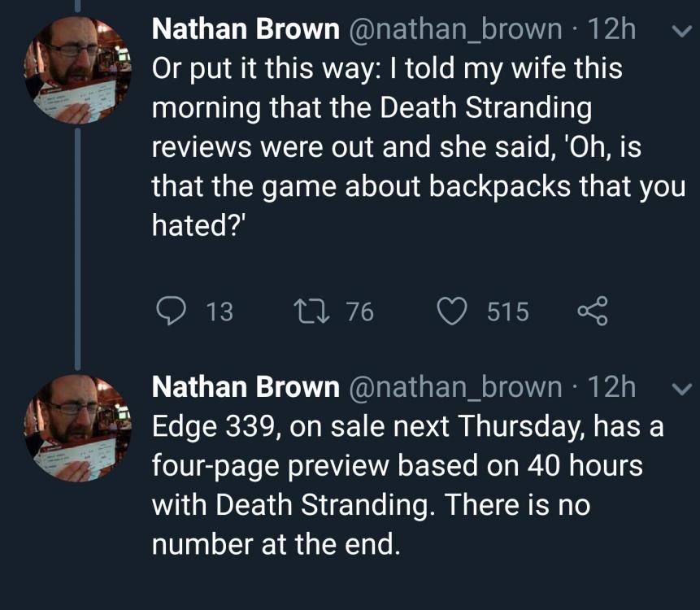Retweet the tweet about backpacks game
Image resolution: width=700 pixels, height=610 pixels.
(313, 312)
